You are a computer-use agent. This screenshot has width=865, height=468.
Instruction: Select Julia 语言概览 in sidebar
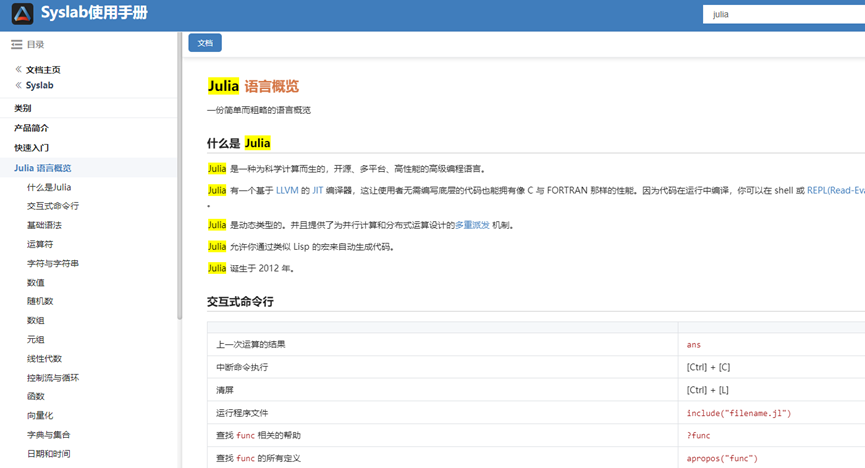(x=42, y=168)
